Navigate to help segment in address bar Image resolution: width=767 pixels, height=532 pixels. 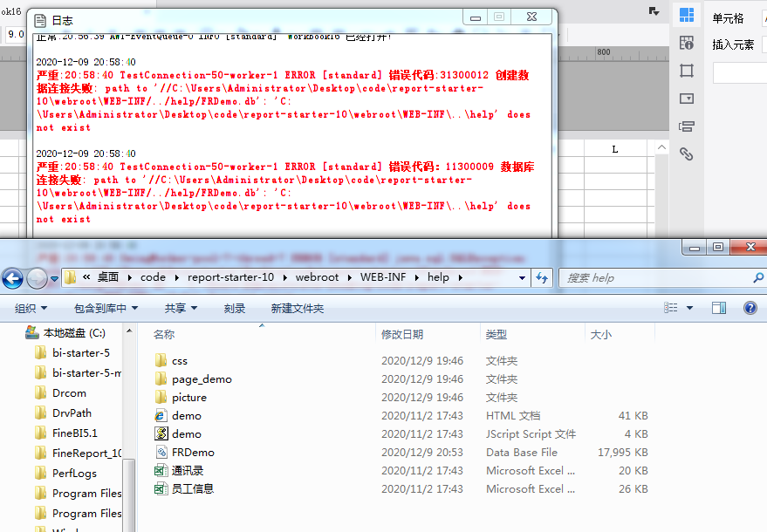pos(438,277)
